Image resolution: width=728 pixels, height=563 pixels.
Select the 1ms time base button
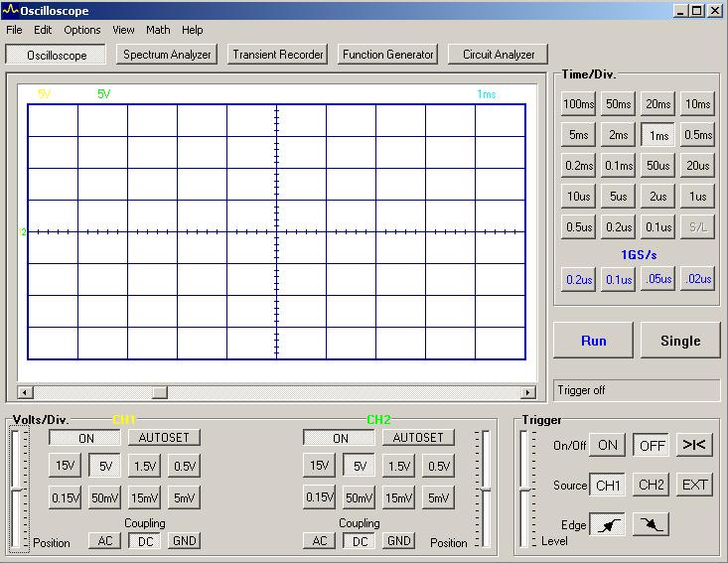tap(657, 135)
